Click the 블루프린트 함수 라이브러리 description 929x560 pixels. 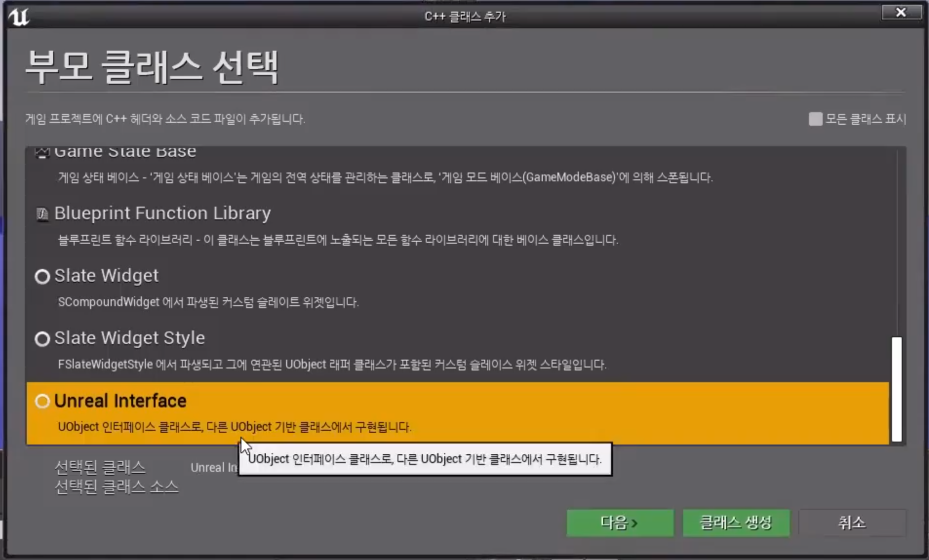pyautogui.click(x=338, y=240)
